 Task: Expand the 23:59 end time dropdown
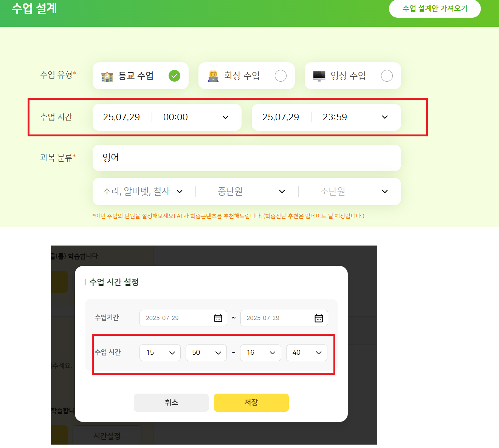(385, 117)
